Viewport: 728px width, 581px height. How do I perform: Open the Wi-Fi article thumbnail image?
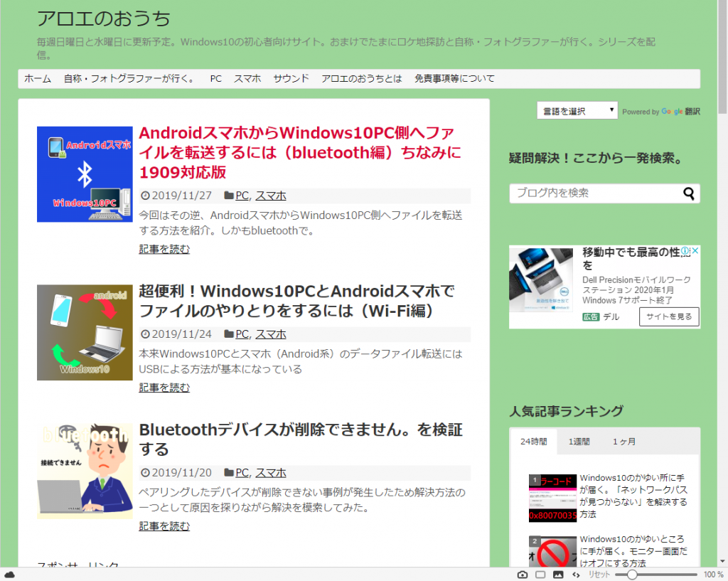point(85,332)
